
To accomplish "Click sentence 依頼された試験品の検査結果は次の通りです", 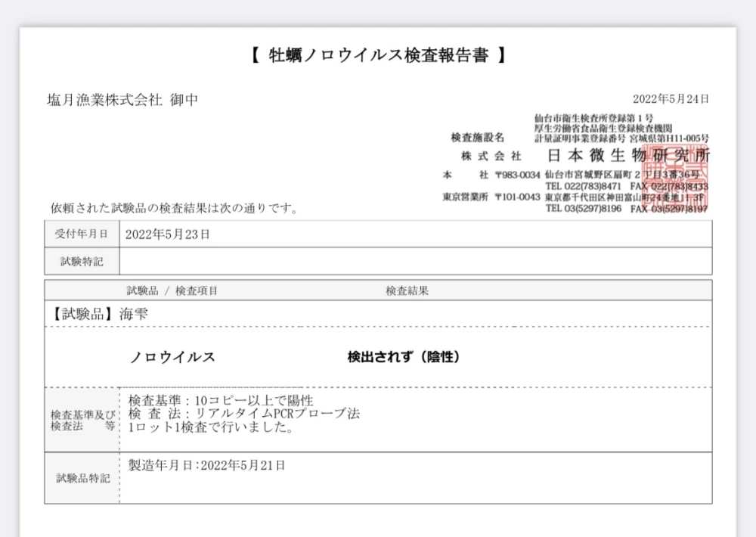I will coord(174,209).
